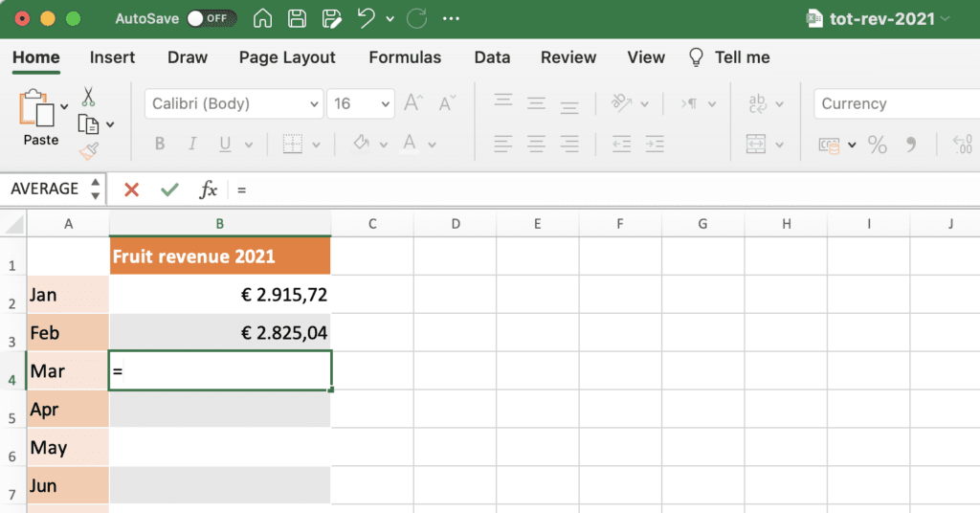Click the Undo arrow icon
The width and height of the screenshot is (980, 513).
pos(366,18)
